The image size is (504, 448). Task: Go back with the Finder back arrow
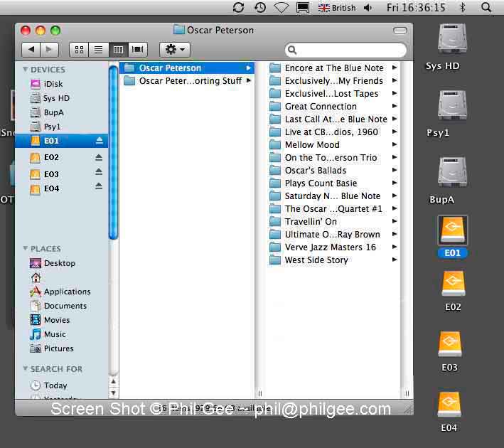31,50
